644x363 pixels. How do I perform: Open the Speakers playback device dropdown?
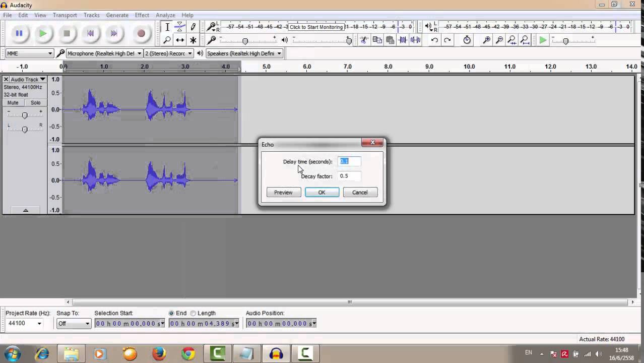(x=244, y=53)
